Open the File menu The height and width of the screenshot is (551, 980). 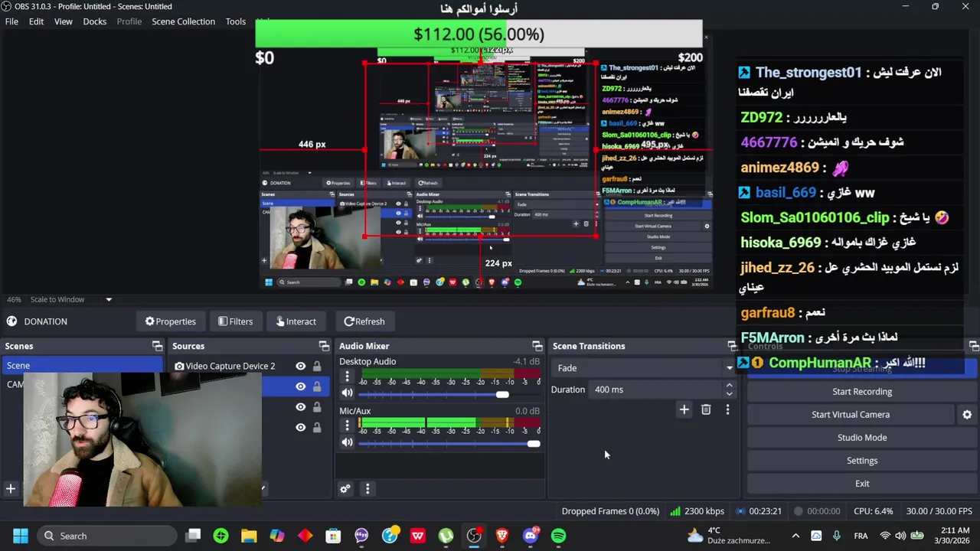tap(11, 21)
